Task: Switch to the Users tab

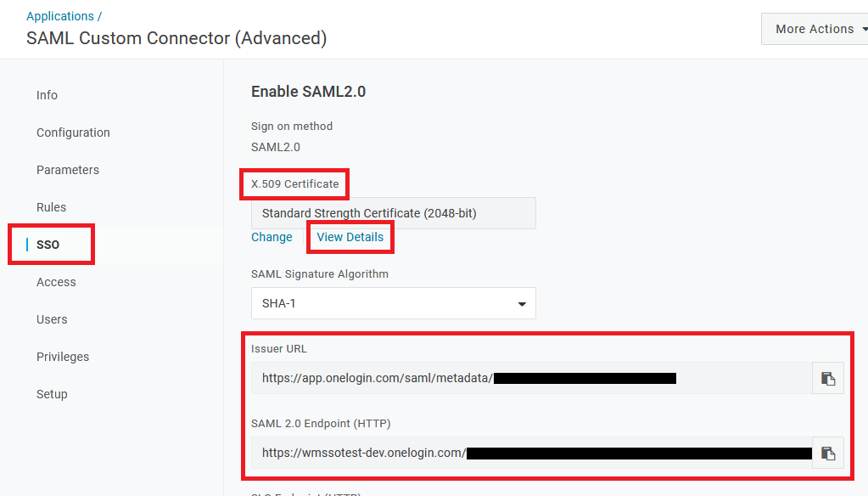Action: (x=52, y=319)
